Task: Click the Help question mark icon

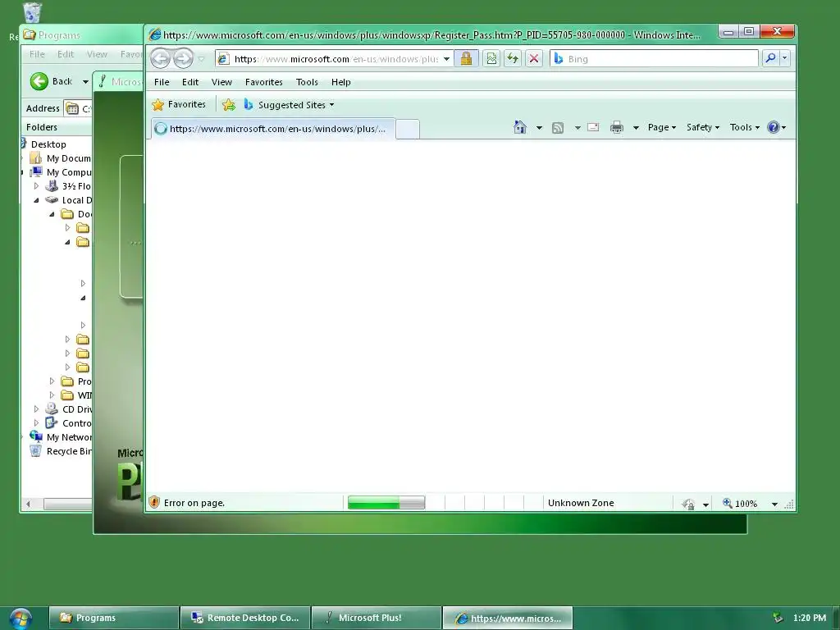Action: [773, 127]
